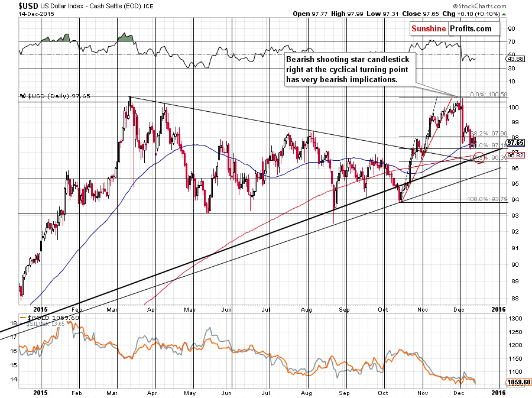The width and height of the screenshot is (532, 398).
Task: Click the Dec label at the image bottom
Action: (459, 393)
